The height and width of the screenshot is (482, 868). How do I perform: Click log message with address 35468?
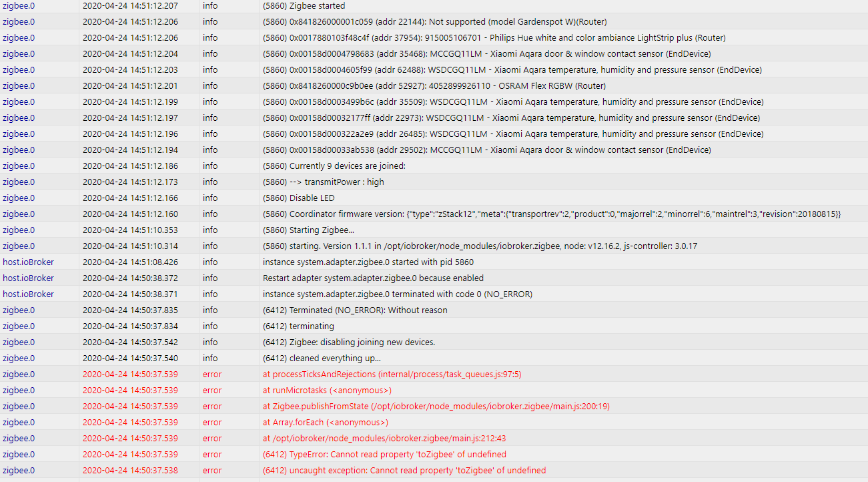click(486, 54)
